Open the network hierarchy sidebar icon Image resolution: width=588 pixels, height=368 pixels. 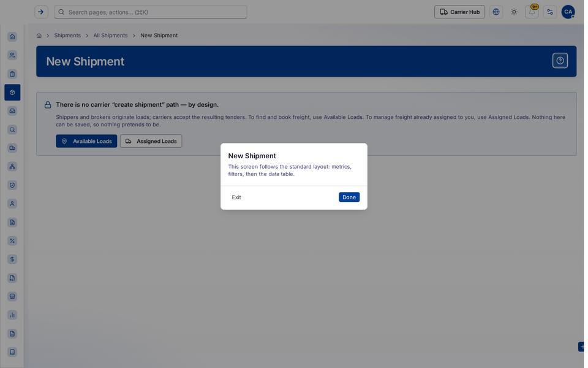pyautogui.click(x=12, y=167)
